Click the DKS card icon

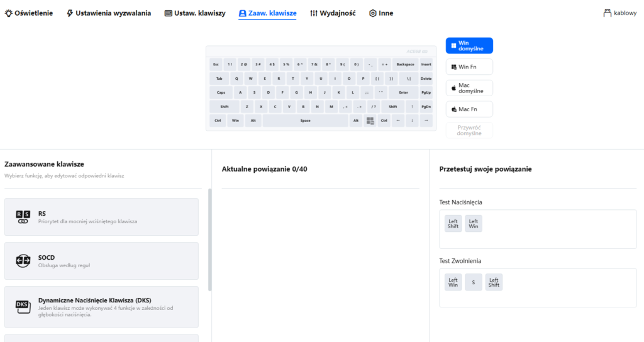tap(23, 306)
